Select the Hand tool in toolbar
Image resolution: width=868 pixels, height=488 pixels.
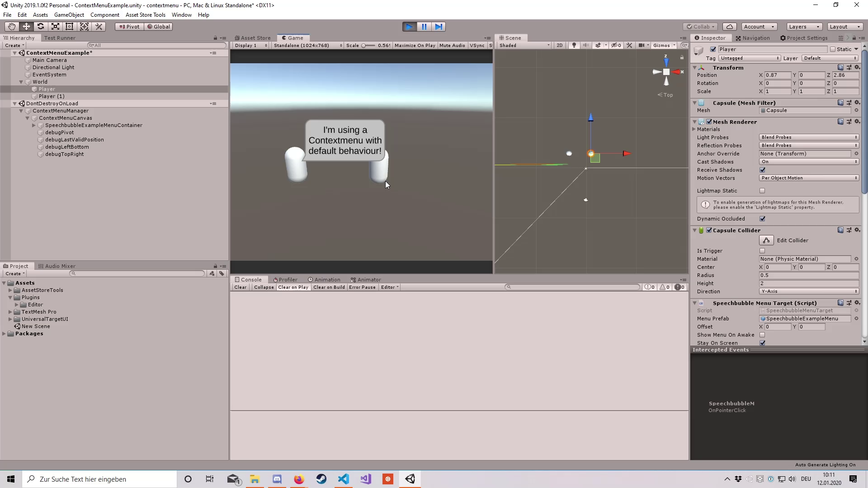(x=12, y=27)
